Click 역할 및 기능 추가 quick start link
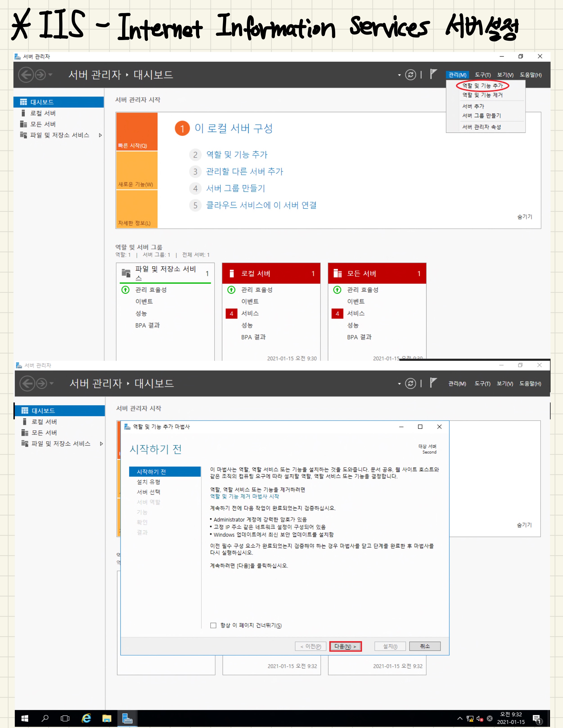 coord(237,155)
